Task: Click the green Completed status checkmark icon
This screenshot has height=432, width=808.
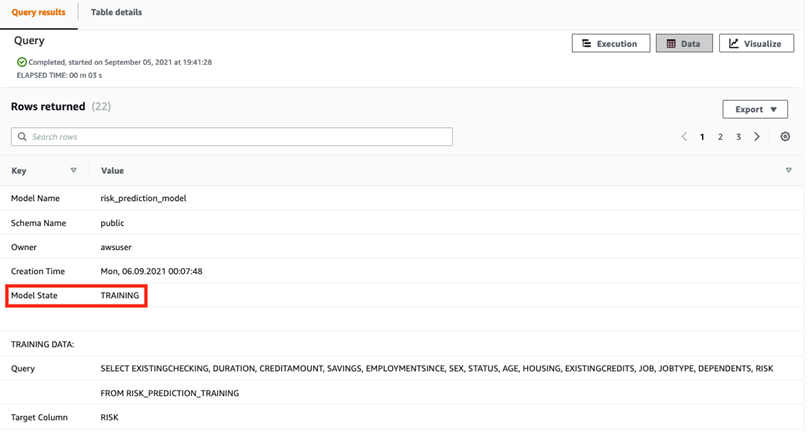Action: coord(22,62)
